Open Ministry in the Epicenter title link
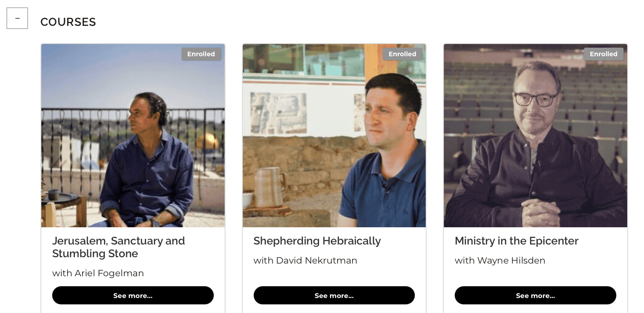This screenshot has height=313, width=644. 516,241
